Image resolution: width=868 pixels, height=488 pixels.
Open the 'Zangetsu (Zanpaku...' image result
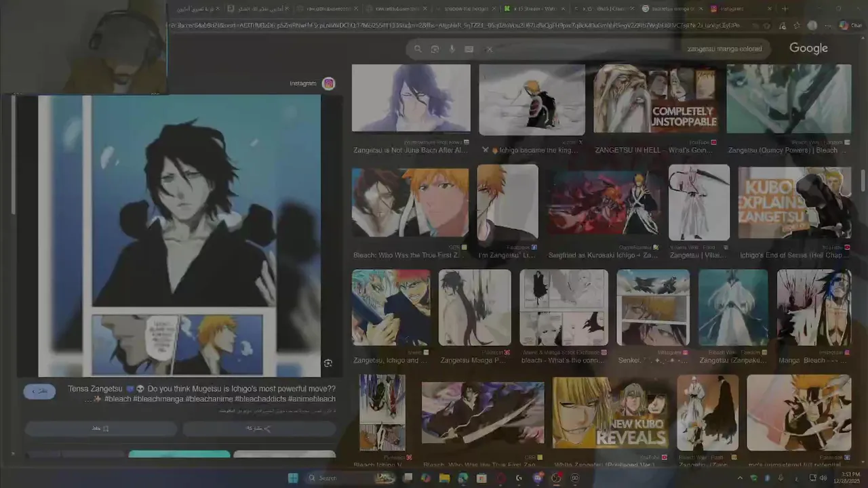[733, 308]
